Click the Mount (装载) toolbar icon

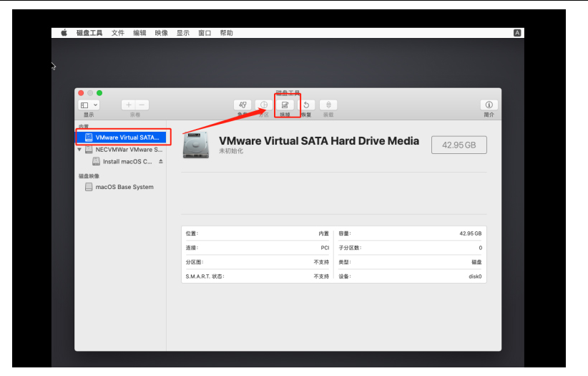pyautogui.click(x=328, y=105)
